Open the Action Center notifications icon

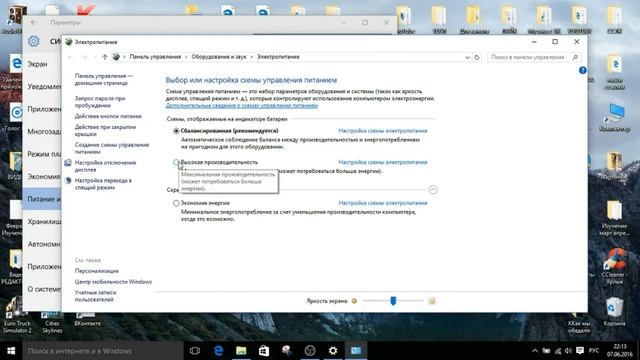click(580, 351)
